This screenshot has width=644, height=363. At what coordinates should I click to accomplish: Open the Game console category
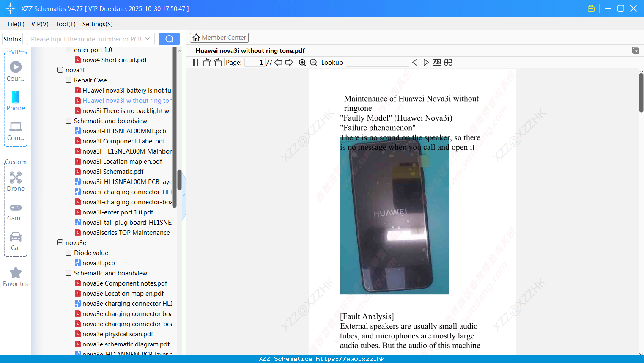pos(16,212)
